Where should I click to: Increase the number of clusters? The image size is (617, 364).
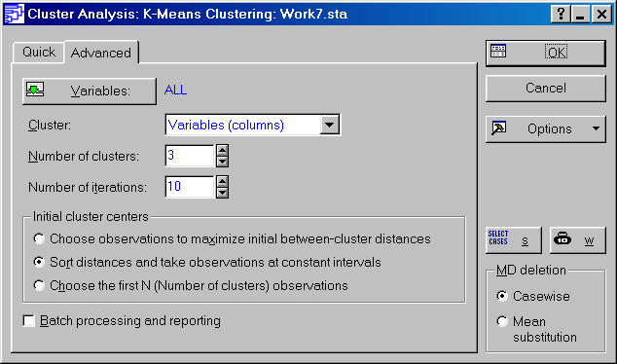point(222,150)
